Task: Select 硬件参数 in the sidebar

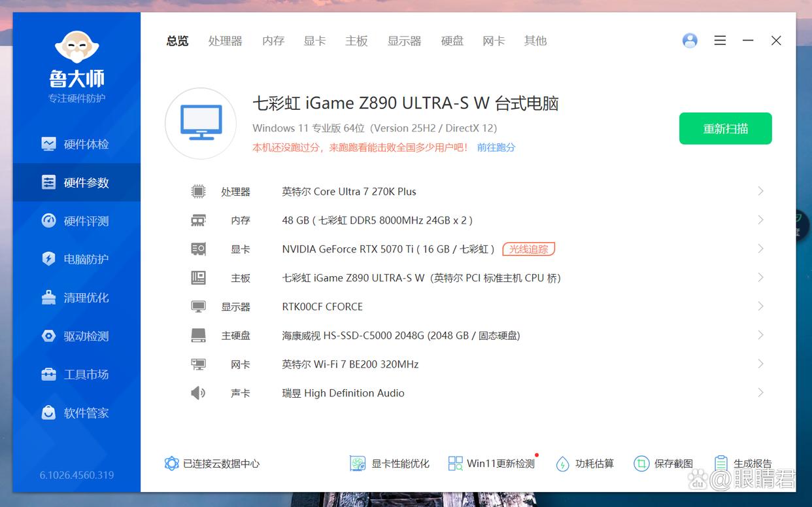Action: (x=76, y=183)
